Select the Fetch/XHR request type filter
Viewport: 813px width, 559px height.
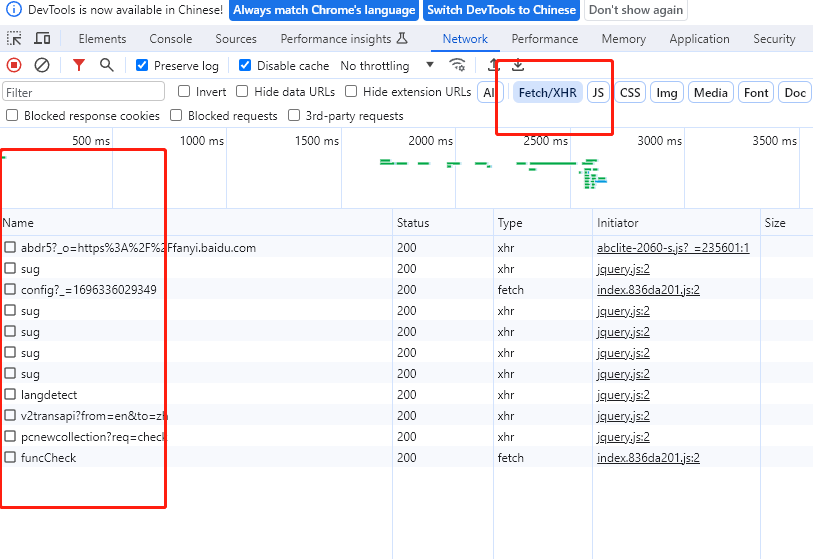(547, 93)
